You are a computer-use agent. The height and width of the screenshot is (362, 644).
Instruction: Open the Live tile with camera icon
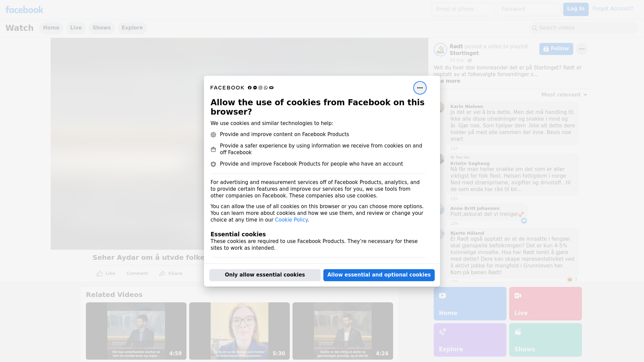coord(545,303)
